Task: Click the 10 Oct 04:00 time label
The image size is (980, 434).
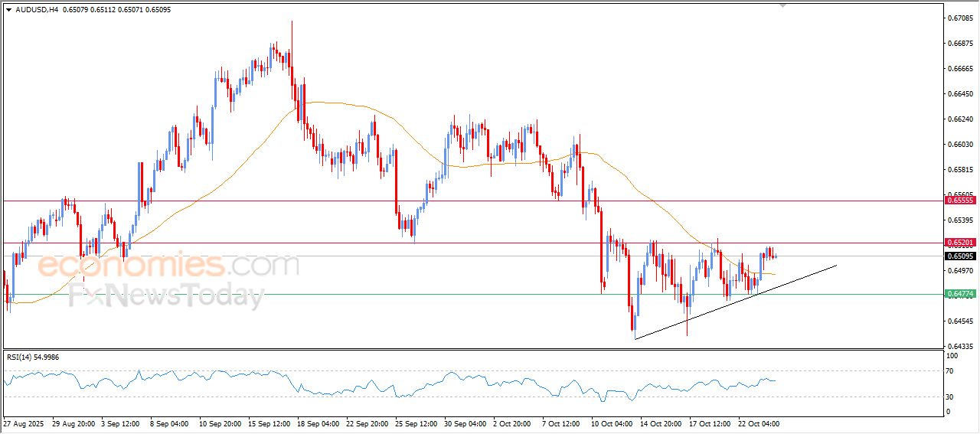Action: click(613, 423)
